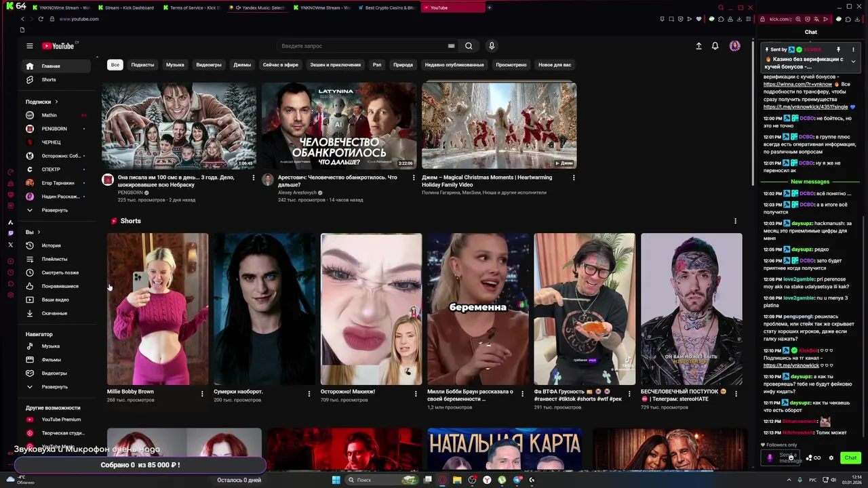Screen dimensions: 868x488
Task: Open the YouTube hamburger guide menu
Action: click(29, 46)
